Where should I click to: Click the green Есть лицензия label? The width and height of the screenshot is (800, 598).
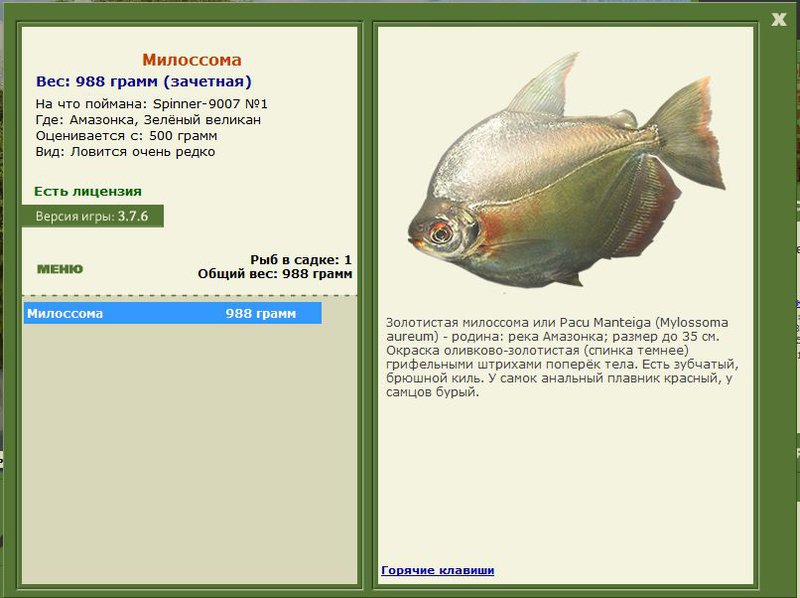88,191
